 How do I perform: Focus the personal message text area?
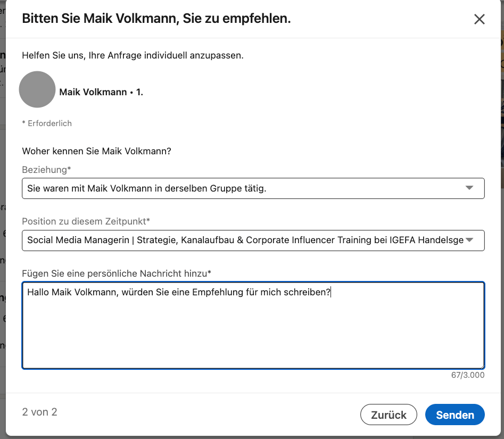pos(253,330)
